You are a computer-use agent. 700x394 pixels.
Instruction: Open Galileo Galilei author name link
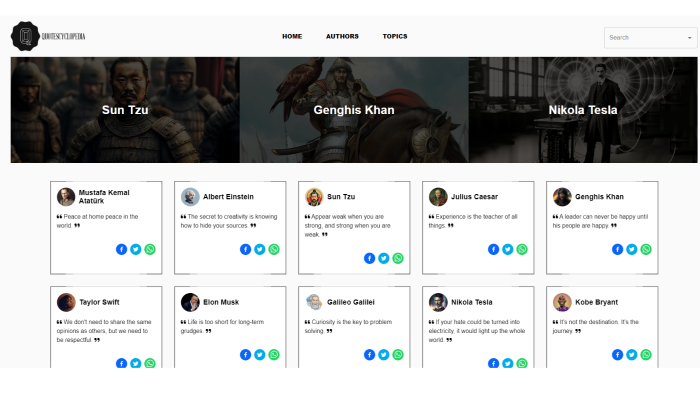[x=350, y=302]
